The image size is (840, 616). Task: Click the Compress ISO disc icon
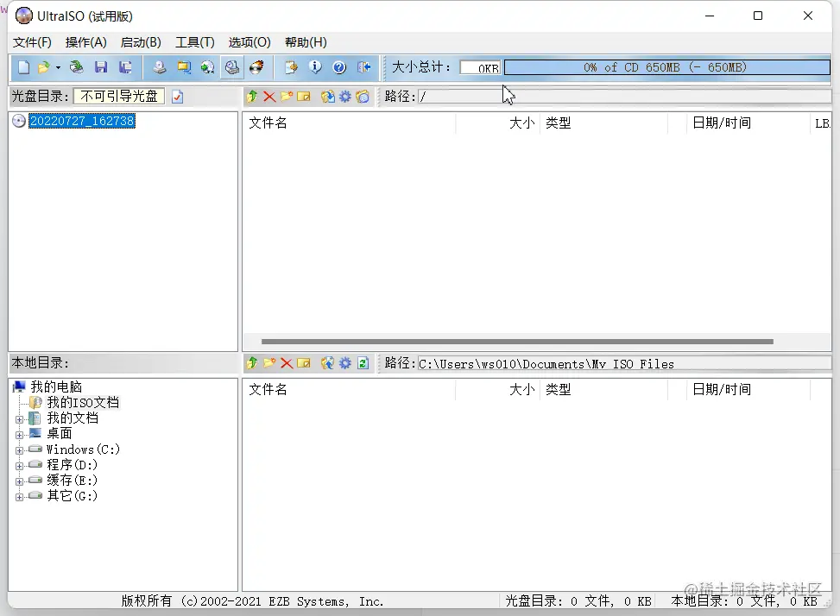[x=208, y=67]
